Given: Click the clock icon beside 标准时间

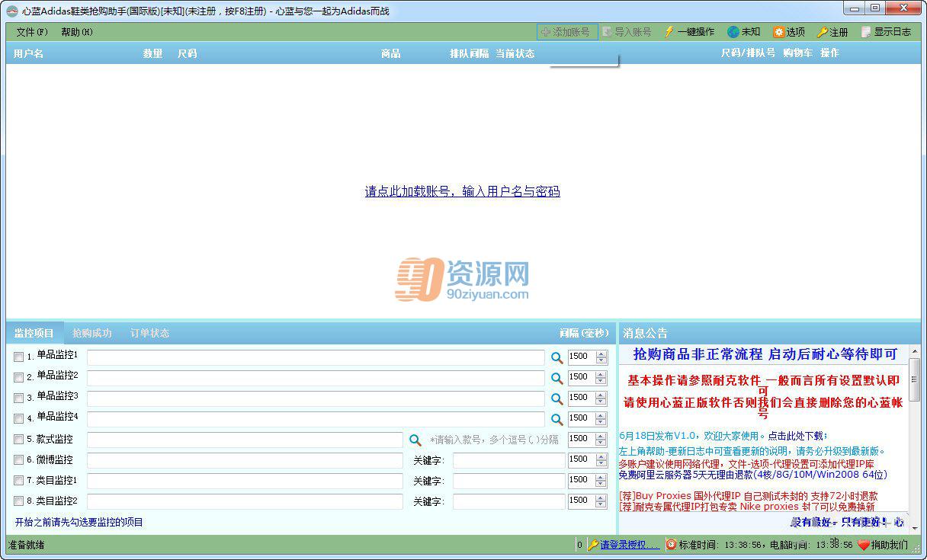Looking at the screenshot, I should [x=671, y=545].
